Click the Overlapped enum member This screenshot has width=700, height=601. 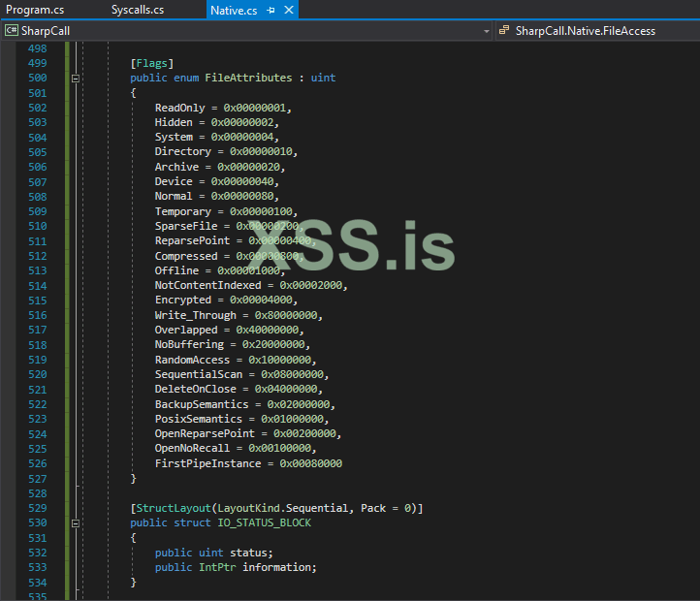(x=186, y=330)
